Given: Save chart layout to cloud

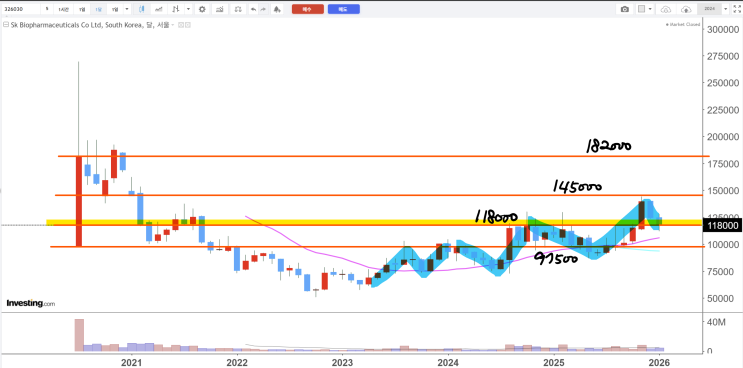Looking at the screenshot, I should pos(686,9).
